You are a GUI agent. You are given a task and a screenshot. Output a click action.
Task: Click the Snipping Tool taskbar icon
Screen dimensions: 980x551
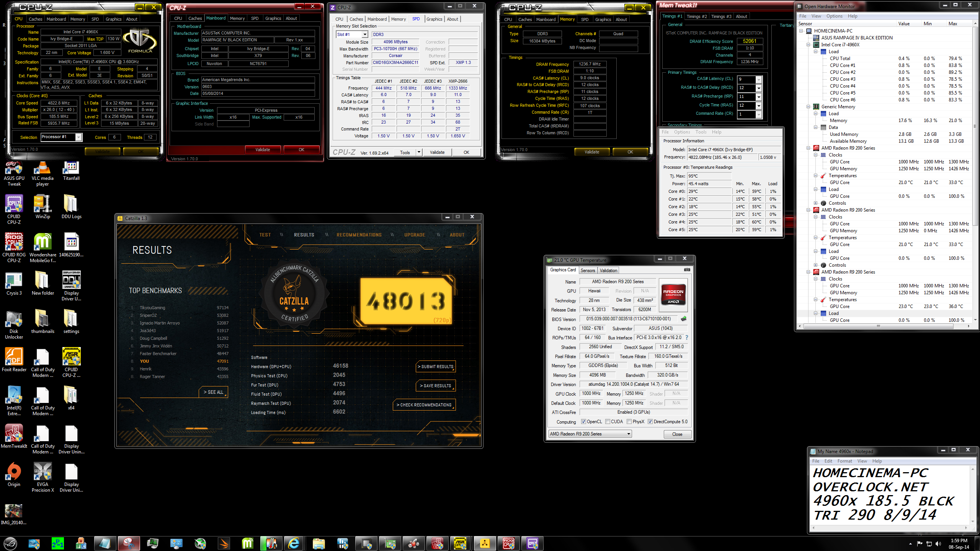click(x=129, y=543)
